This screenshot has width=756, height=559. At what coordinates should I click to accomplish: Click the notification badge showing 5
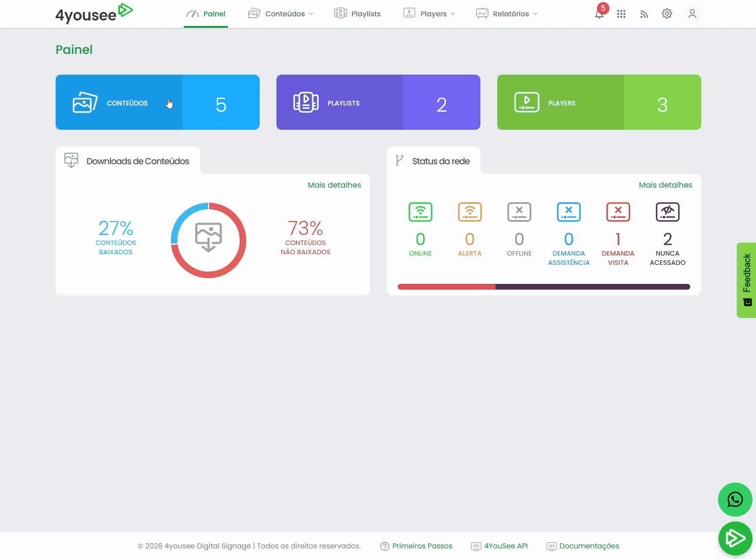click(x=603, y=8)
